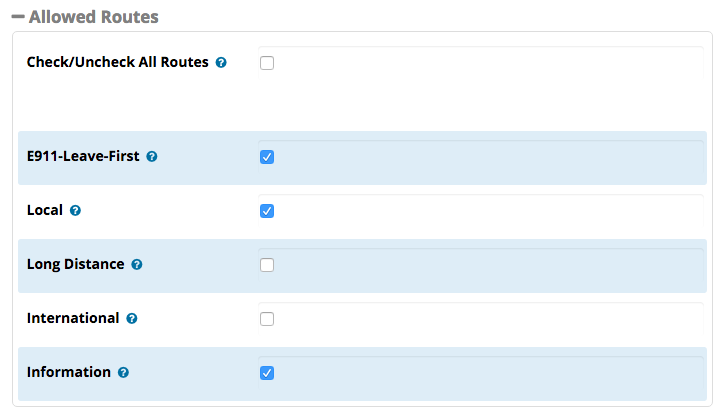Click the Information route help icon
The height and width of the screenshot is (416, 723).
(x=123, y=373)
